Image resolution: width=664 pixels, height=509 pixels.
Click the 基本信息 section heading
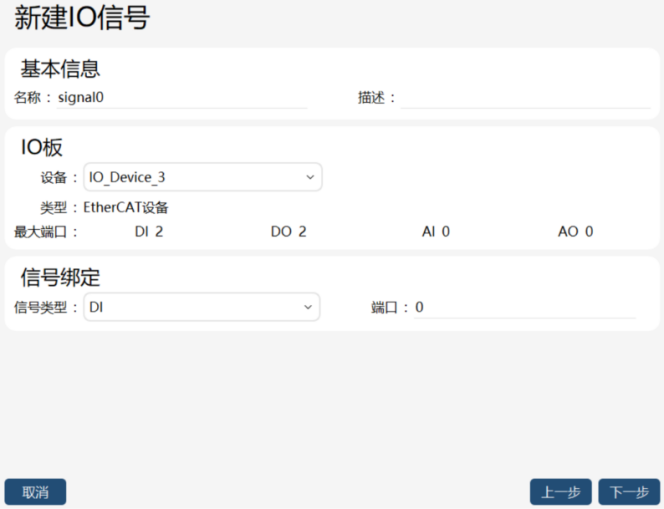pos(60,69)
